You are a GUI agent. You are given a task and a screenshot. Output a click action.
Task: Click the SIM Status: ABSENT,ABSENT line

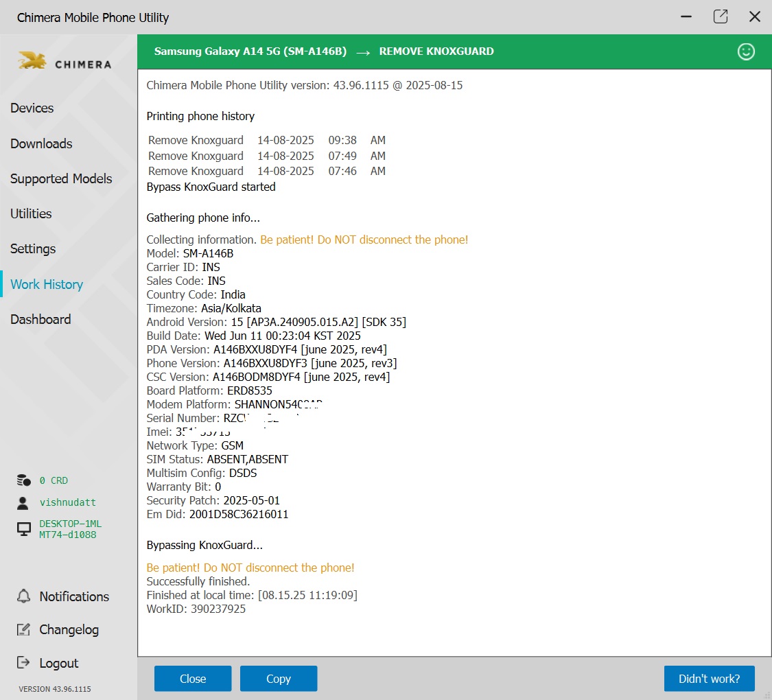coord(217,459)
